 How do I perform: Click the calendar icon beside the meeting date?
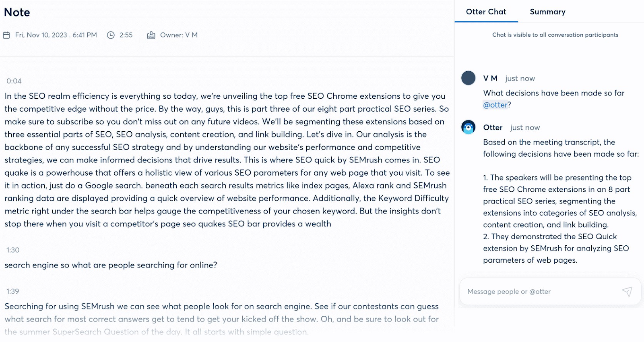[x=6, y=35]
